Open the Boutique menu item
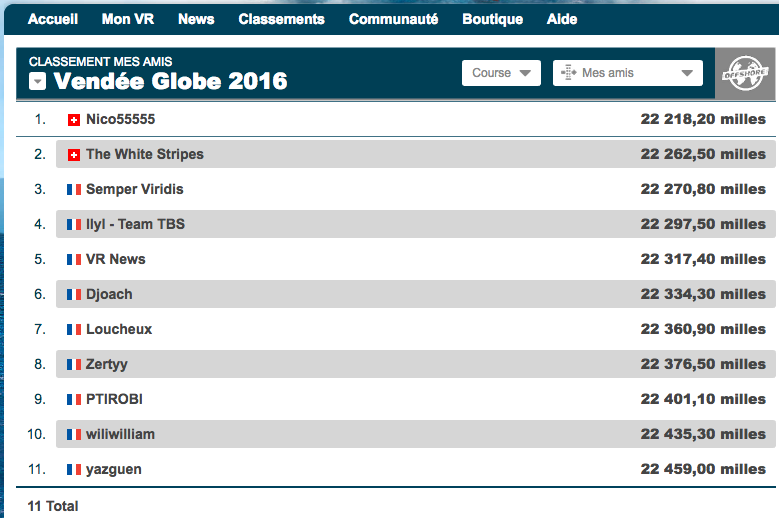This screenshot has height=518, width=779. [492, 19]
